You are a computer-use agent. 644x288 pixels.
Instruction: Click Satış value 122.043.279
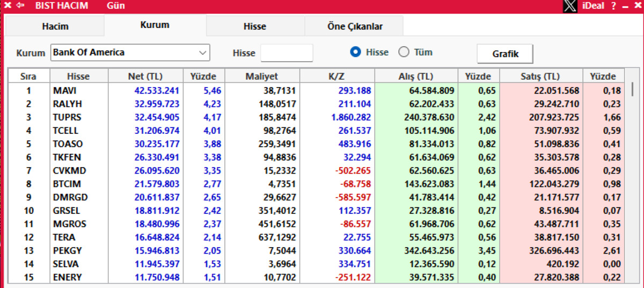[554, 184]
